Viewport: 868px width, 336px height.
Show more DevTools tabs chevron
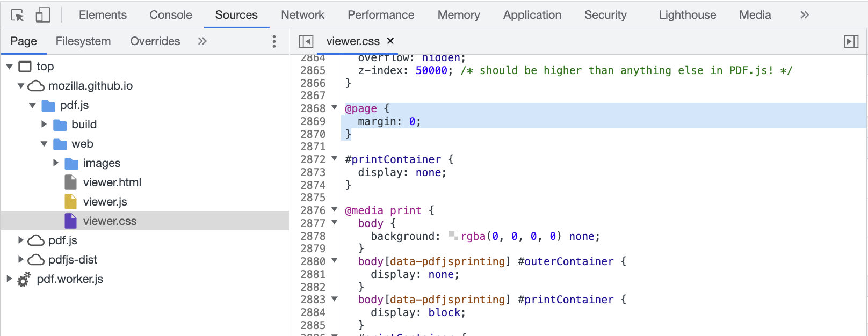(804, 15)
